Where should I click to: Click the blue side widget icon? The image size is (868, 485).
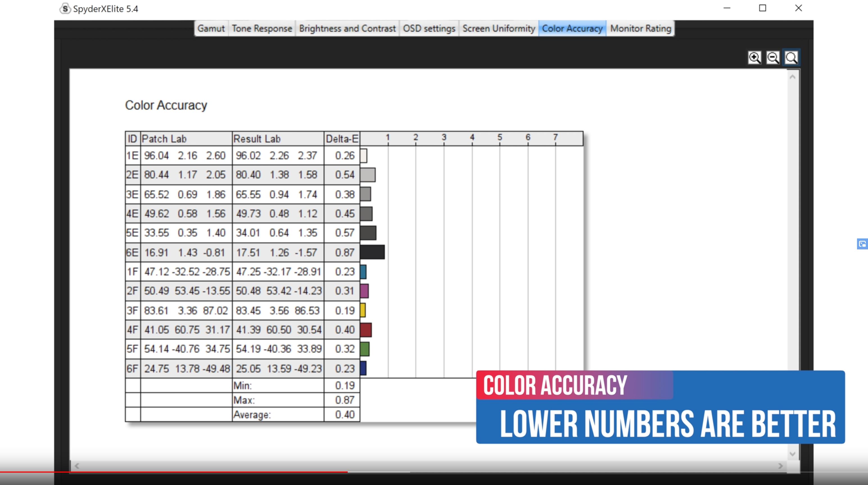pyautogui.click(x=862, y=244)
